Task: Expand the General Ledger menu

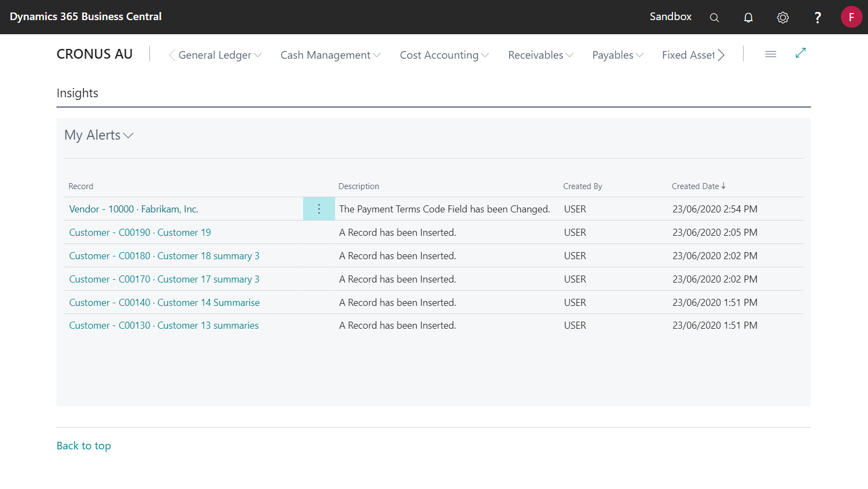Action: [x=220, y=55]
